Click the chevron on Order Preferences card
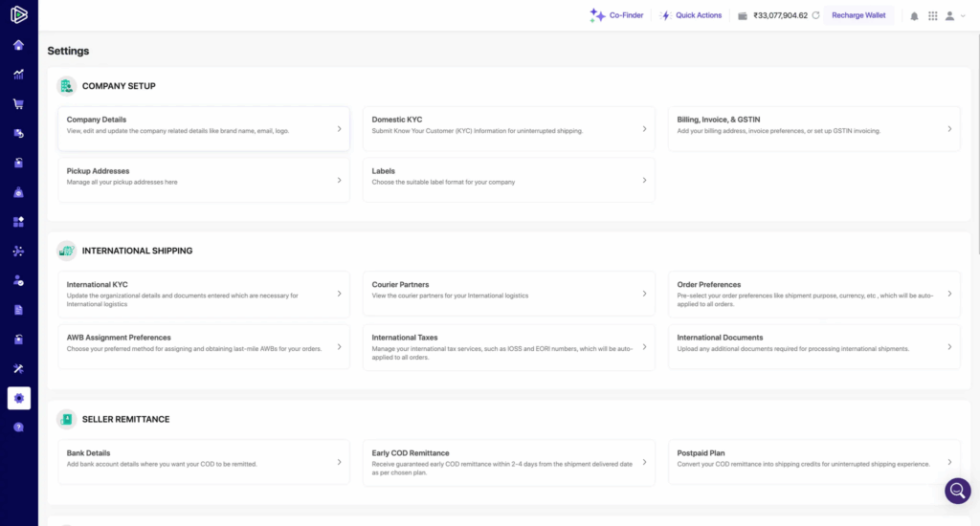This screenshot has height=526, width=980. (x=949, y=294)
